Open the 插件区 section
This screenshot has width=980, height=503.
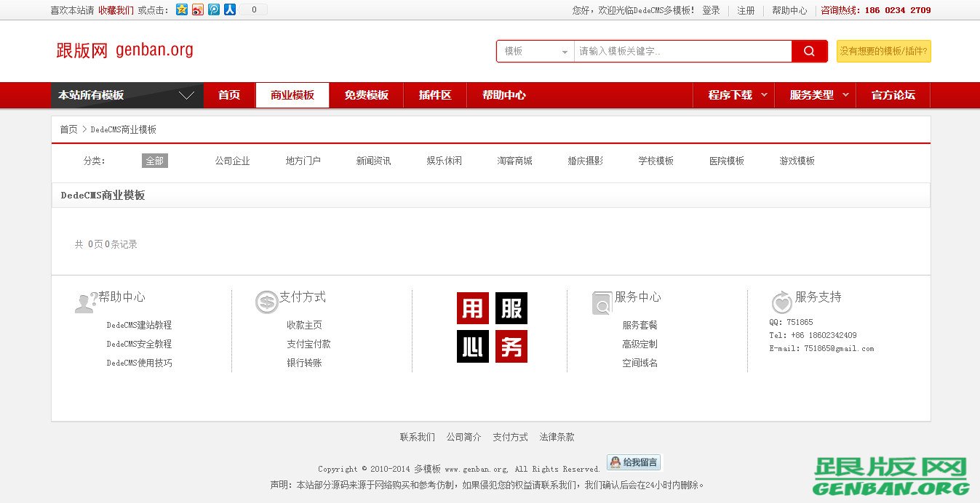(x=434, y=94)
